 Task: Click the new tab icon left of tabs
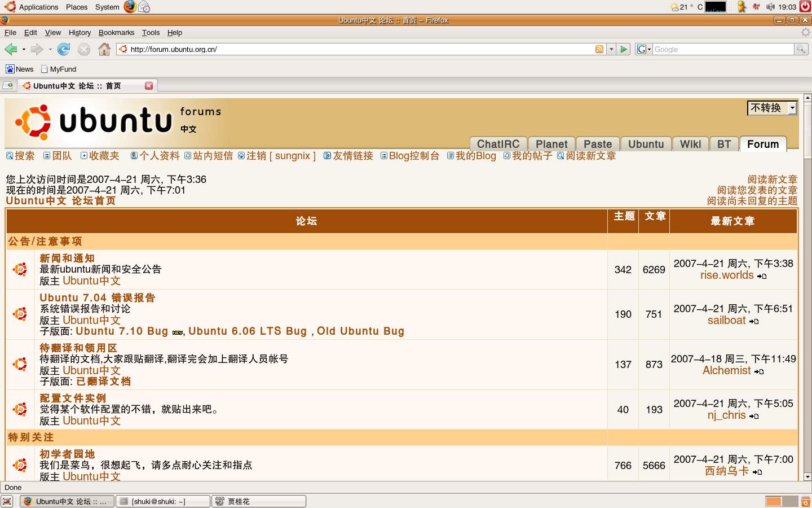point(8,86)
